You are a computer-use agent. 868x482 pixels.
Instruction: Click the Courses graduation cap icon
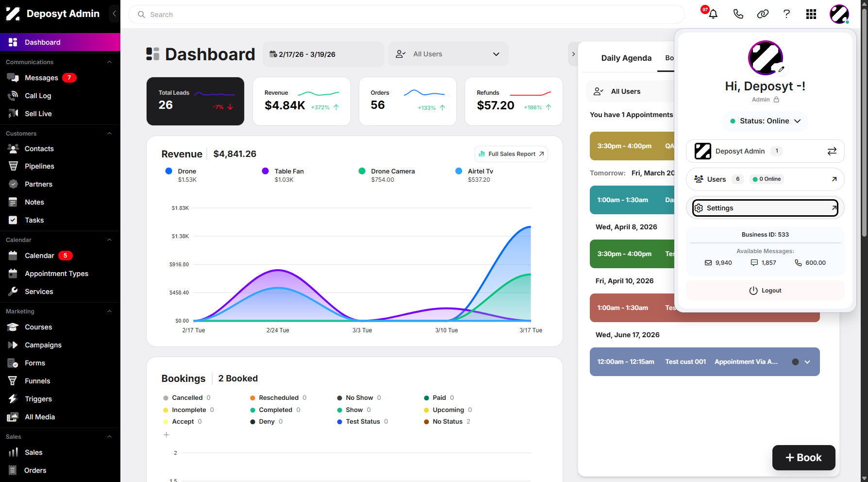(13, 327)
